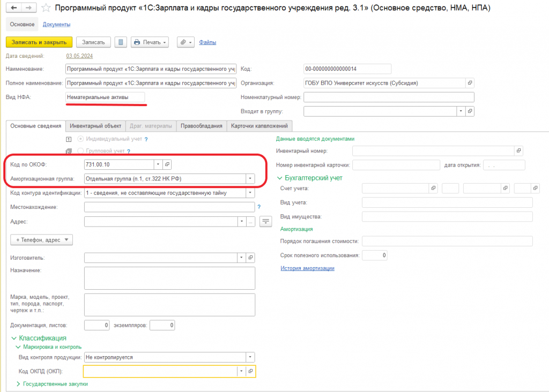Click the help mark next to Индивидуальный учет
The width and height of the screenshot is (549, 392).
146,139
